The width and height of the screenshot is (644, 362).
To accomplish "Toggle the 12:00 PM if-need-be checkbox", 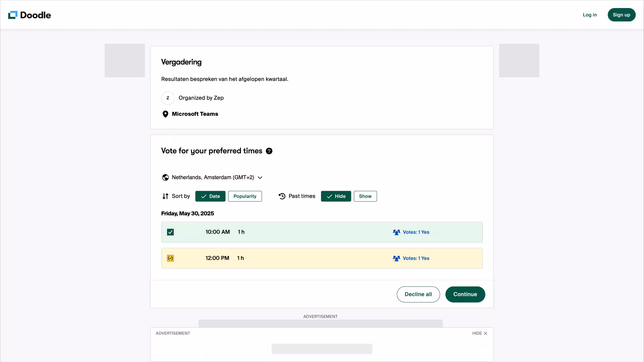I will (x=170, y=258).
